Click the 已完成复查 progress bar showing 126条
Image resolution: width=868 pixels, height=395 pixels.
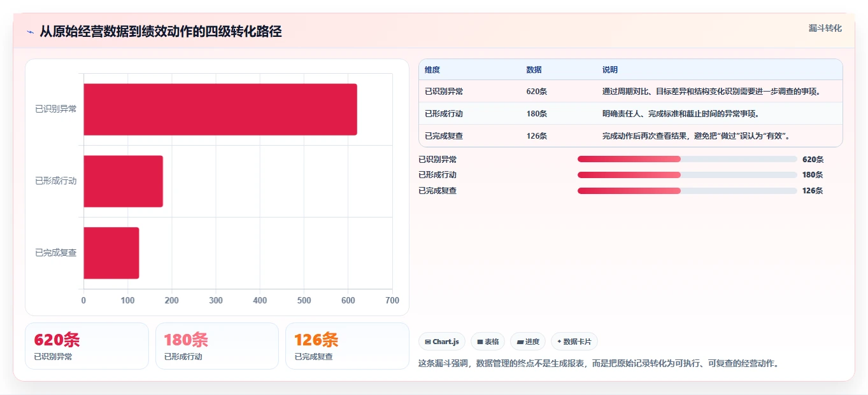[687, 191]
